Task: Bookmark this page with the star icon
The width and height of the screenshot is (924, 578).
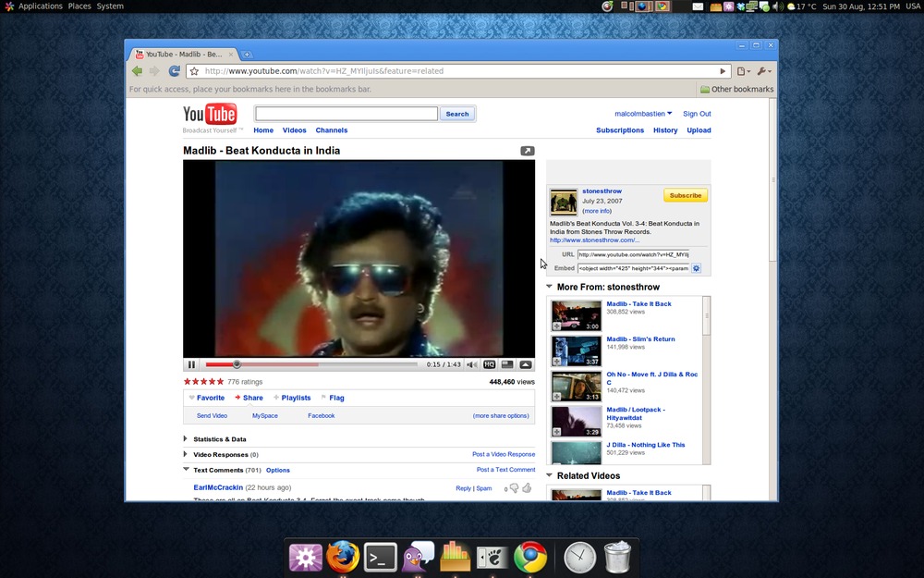Action: [x=194, y=71]
